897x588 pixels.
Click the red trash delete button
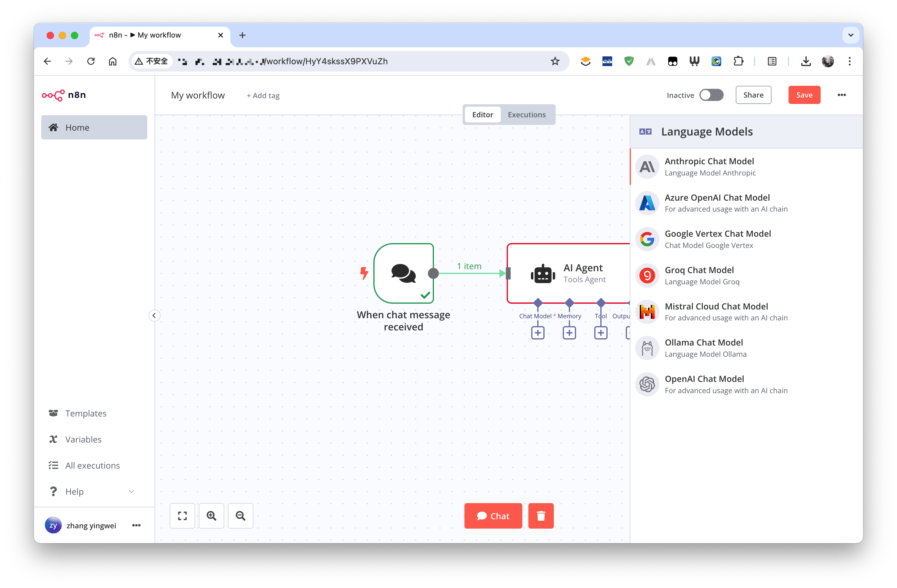[541, 516]
